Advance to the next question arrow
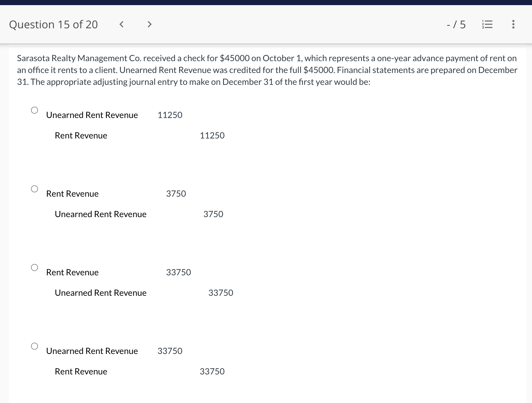532x403 pixels. [x=150, y=25]
